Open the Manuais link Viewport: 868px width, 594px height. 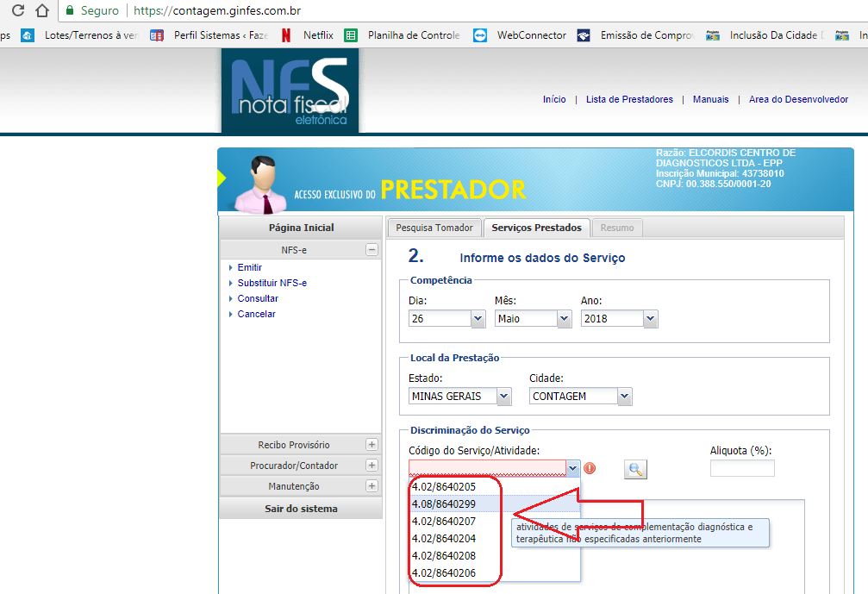pyautogui.click(x=711, y=99)
